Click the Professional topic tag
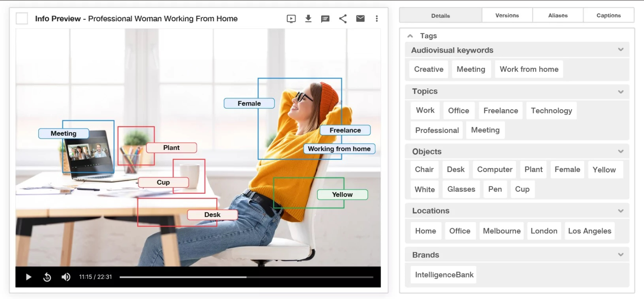This screenshot has width=644, height=299. pos(437,130)
